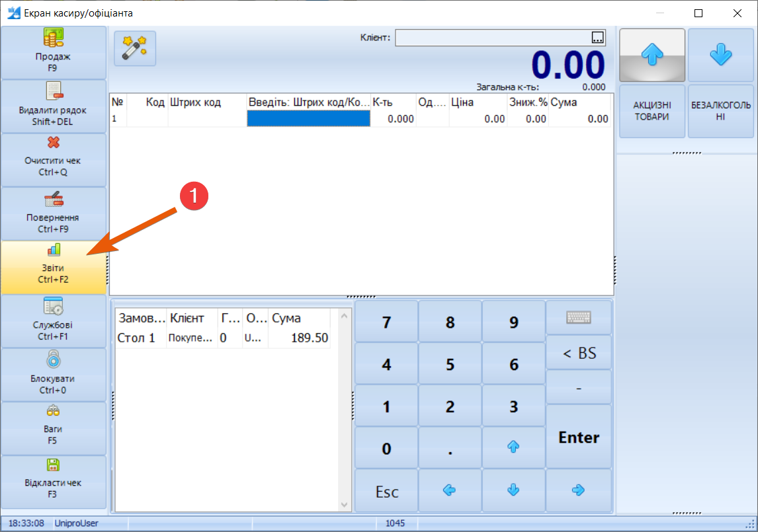Lock screen with Блокувати button
The height and width of the screenshot is (532, 758).
(x=53, y=375)
